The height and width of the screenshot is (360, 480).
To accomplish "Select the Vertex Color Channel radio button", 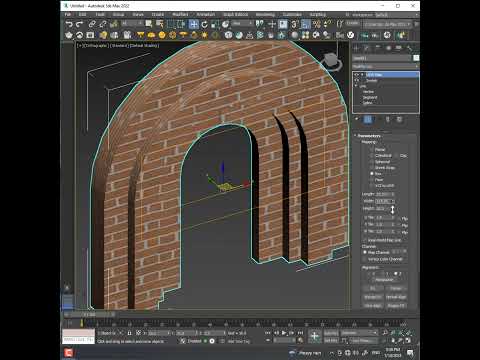I will (x=365, y=259).
